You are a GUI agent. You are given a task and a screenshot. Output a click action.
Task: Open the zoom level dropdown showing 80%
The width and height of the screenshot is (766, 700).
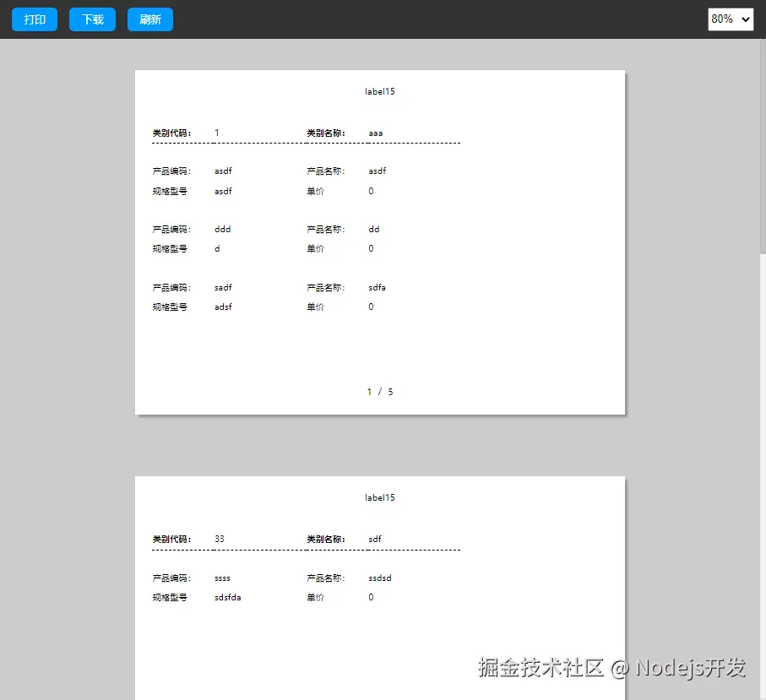730,19
